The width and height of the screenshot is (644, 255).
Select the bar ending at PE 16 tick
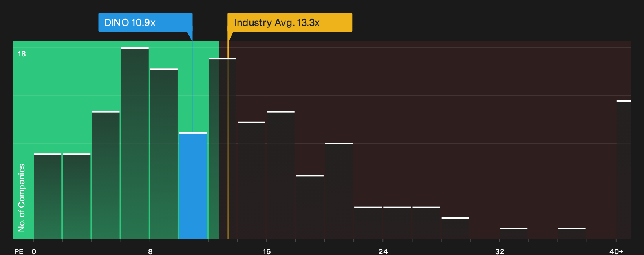click(x=252, y=180)
